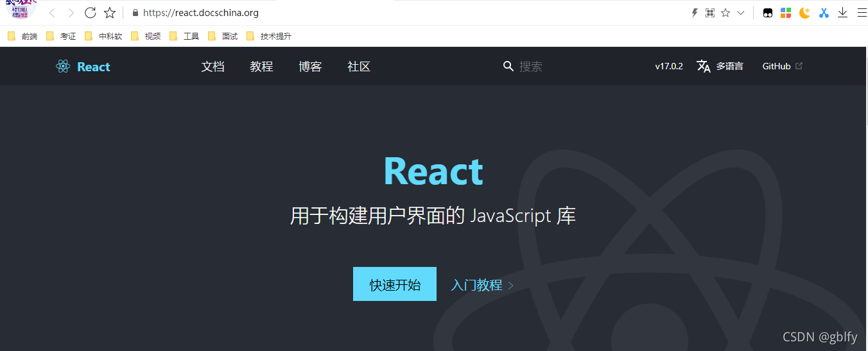Open the 入门教程 link

tap(477, 285)
